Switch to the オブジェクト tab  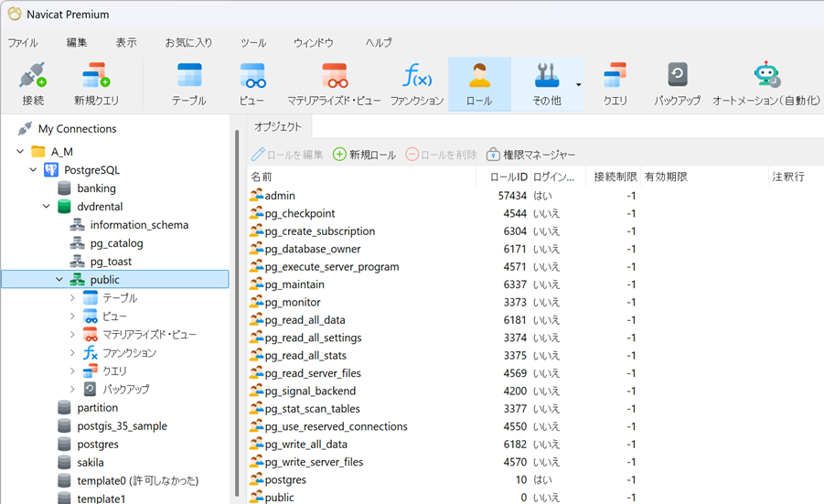pyautogui.click(x=278, y=126)
